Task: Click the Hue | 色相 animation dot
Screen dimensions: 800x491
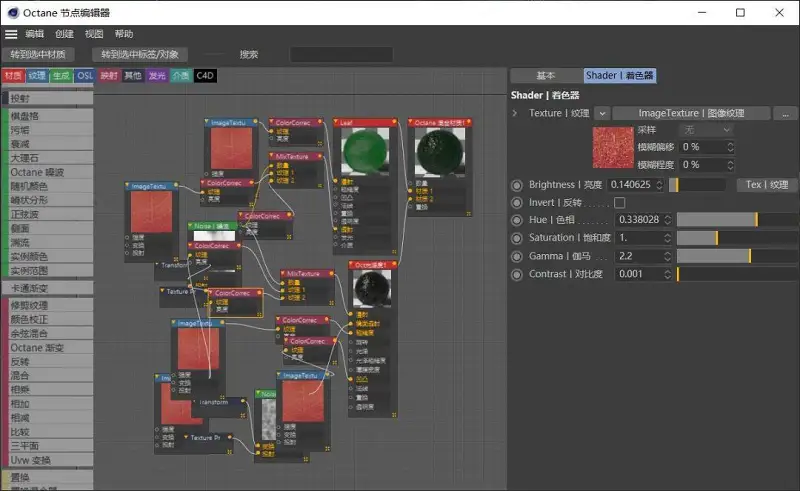Action: point(517,220)
